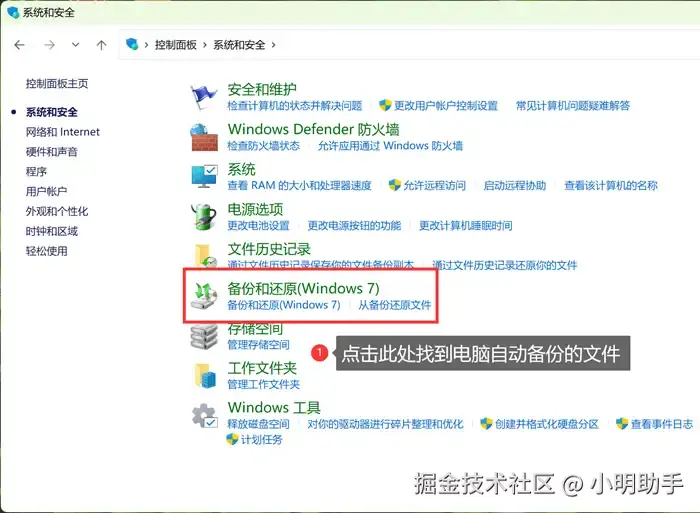Open the Windows Defender 防火墙 heading

[313, 129]
